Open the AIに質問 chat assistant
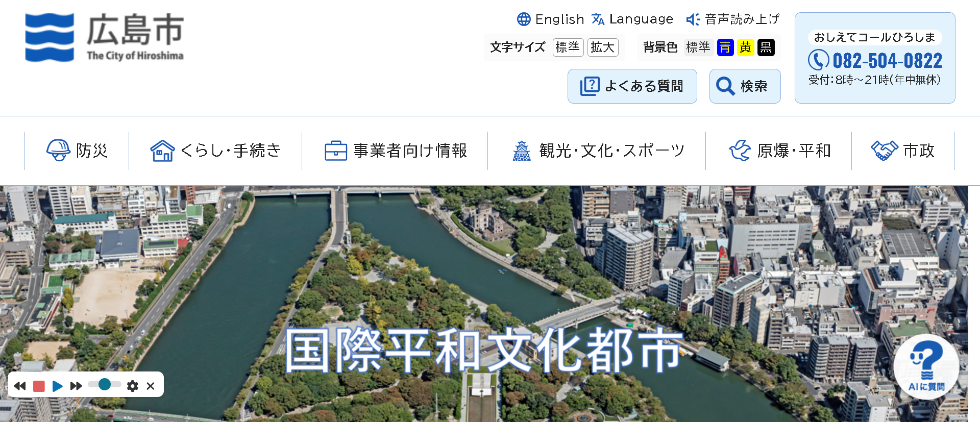Screen dimensions: 980x422 [x=926, y=367]
